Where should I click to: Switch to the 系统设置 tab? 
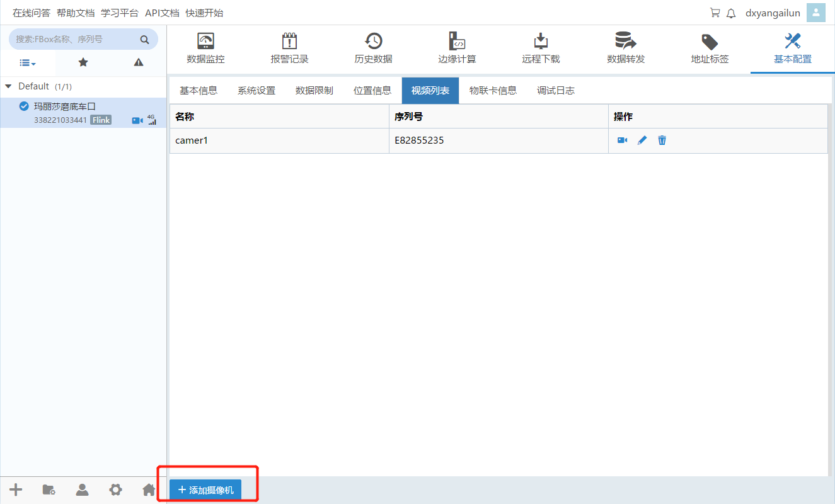256,90
